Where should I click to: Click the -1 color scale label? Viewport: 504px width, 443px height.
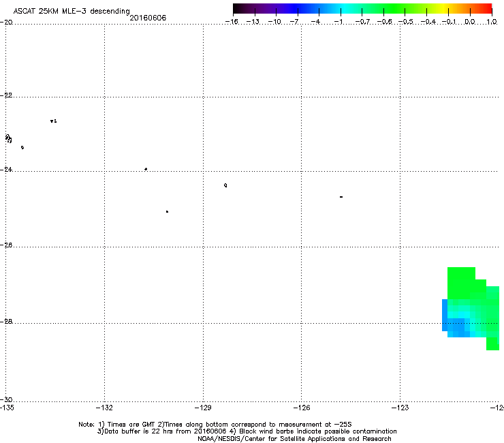pos(338,22)
